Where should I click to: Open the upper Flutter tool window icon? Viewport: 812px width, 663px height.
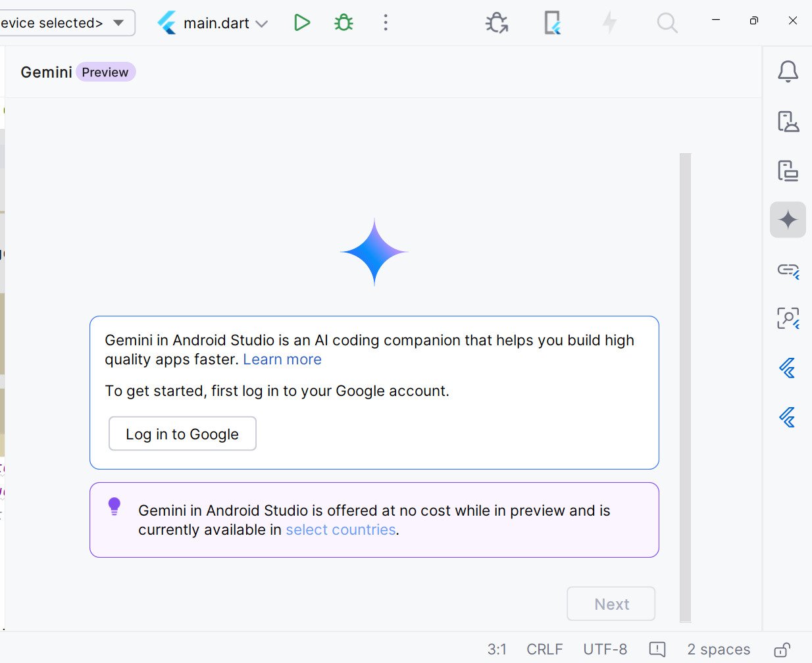click(788, 368)
